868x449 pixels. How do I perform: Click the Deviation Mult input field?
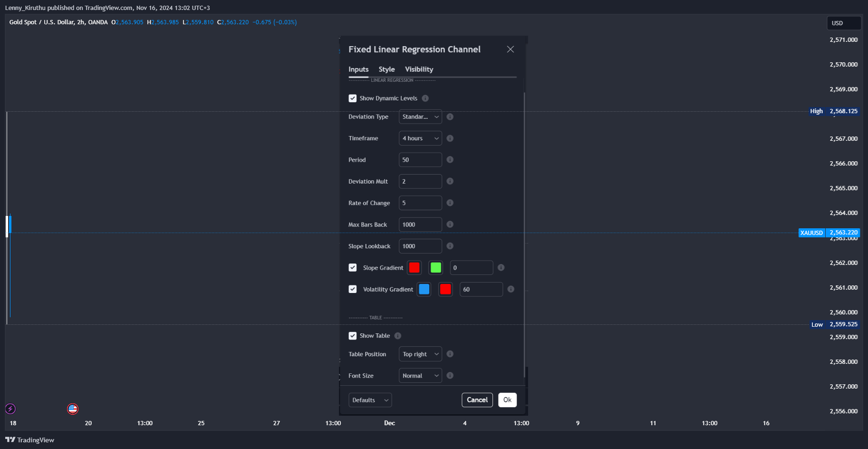pos(420,181)
